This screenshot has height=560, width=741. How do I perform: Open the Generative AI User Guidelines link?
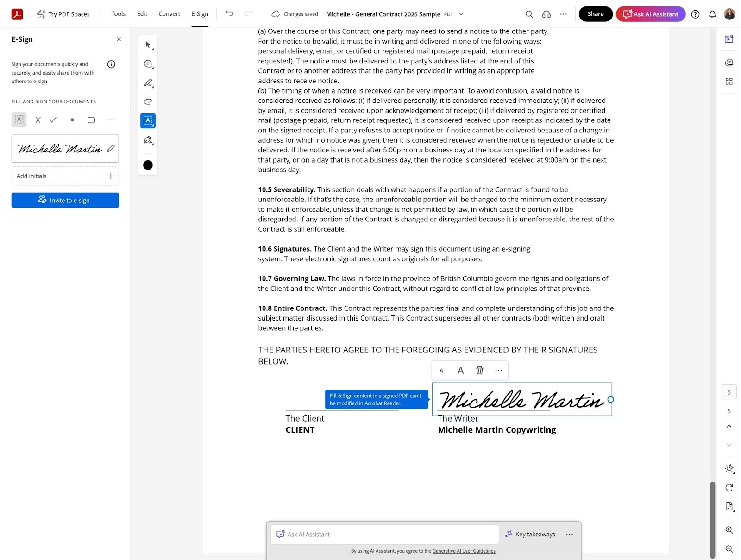coord(464,551)
